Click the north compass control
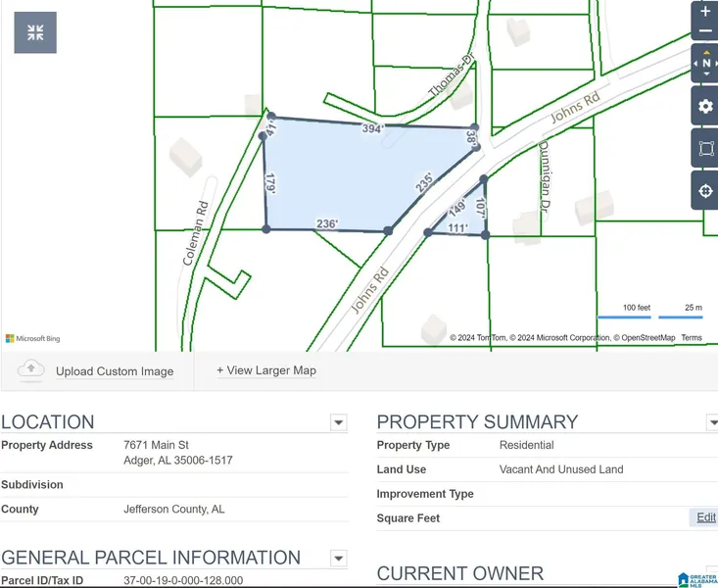Screen dimensions: 718x588 [x=705, y=64]
